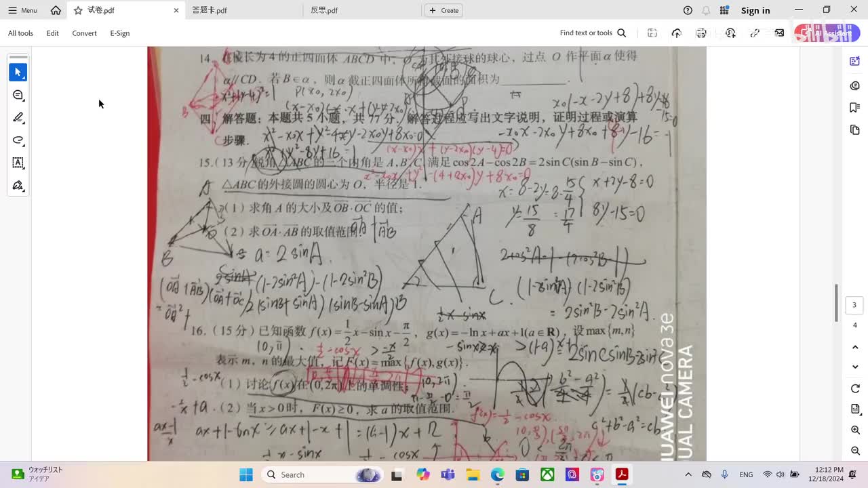The image size is (868, 488).
Task: Open the page thumbnails side panel icon
Action: pos(854,129)
